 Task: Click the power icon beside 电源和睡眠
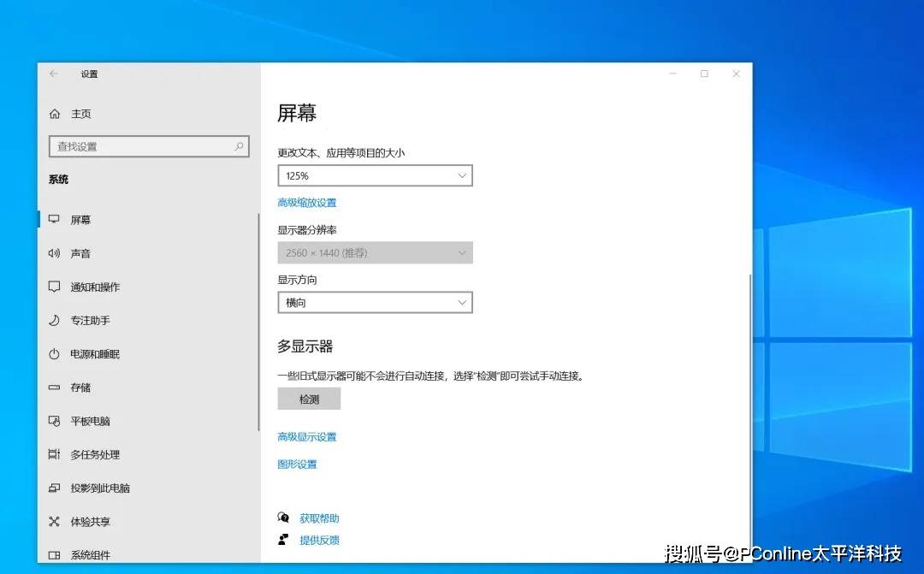[54, 354]
